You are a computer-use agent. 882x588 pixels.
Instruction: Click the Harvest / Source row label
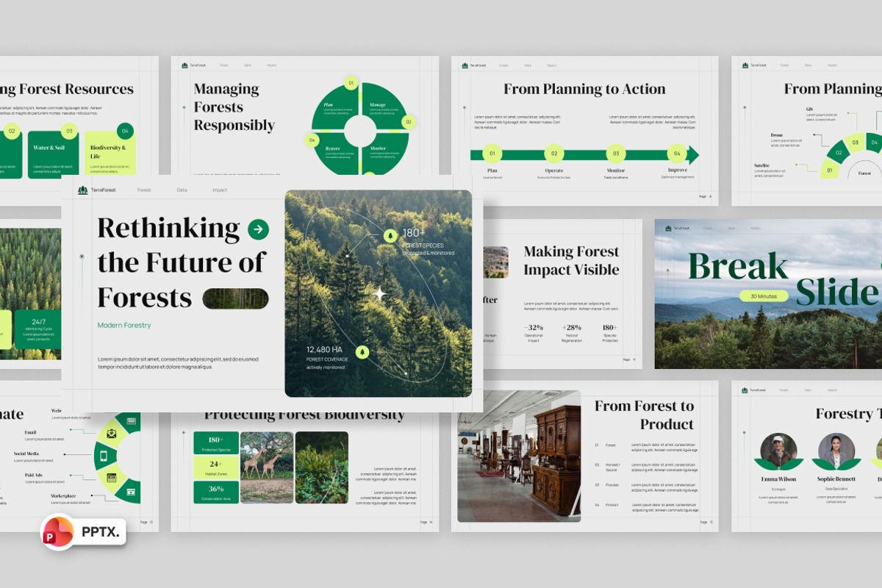613,467
